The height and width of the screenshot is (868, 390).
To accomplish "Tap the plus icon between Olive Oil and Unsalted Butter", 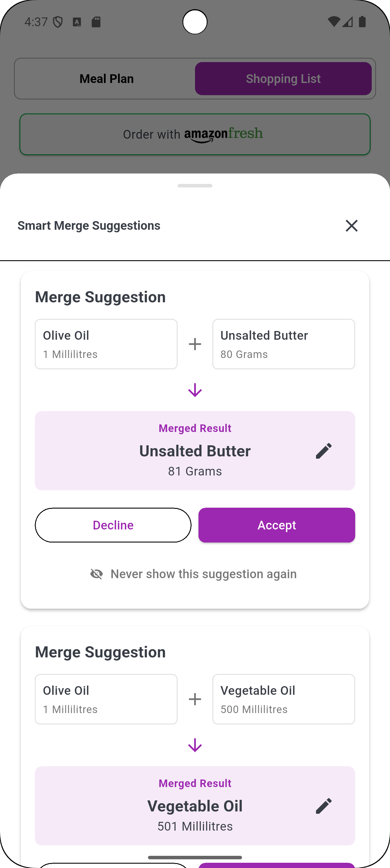I will point(195,344).
